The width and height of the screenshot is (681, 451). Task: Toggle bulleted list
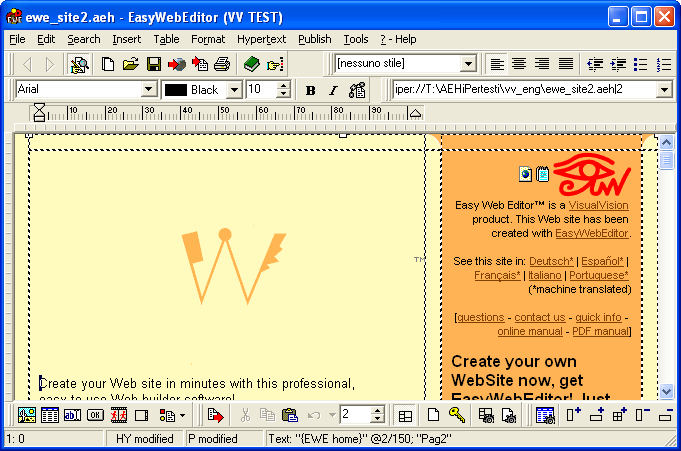tap(641, 64)
